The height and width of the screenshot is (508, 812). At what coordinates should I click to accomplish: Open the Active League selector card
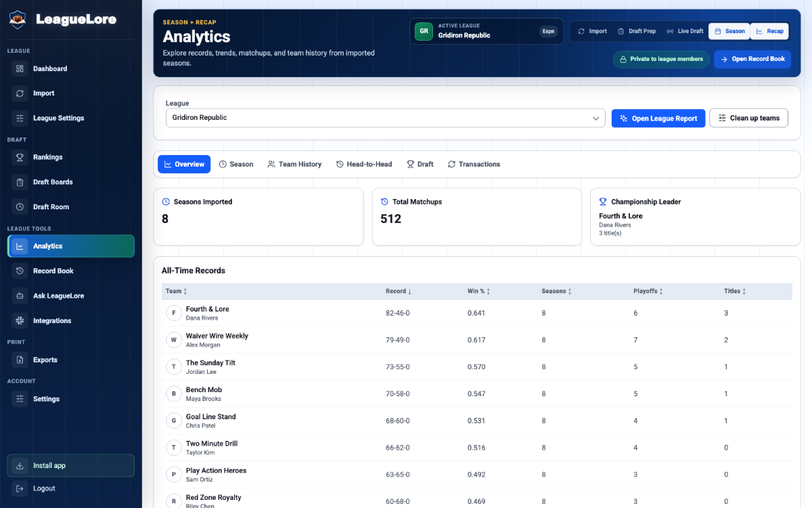[487, 31]
